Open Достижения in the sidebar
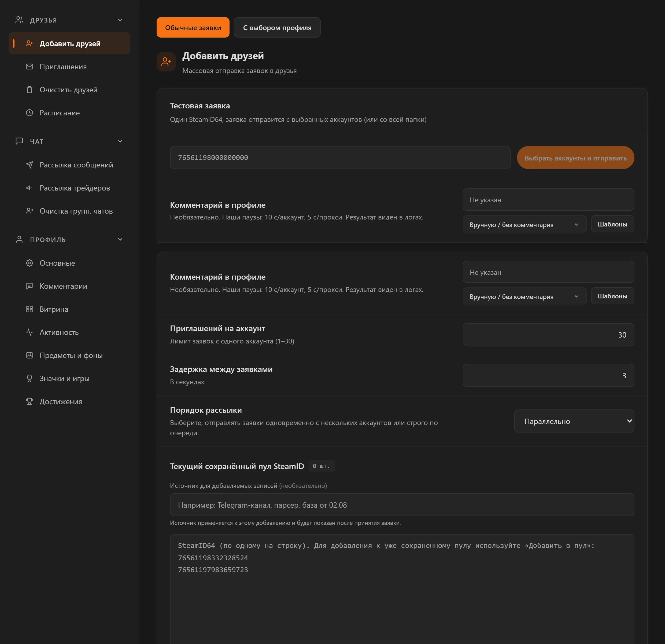The width and height of the screenshot is (665, 644). [x=69, y=401]
